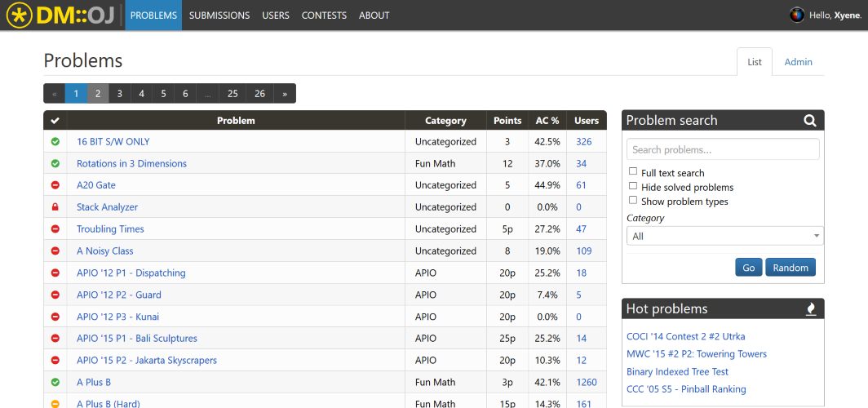Sort the table by AC % column
The height and width of the screenshot is (408, 868).
[547, 120]
